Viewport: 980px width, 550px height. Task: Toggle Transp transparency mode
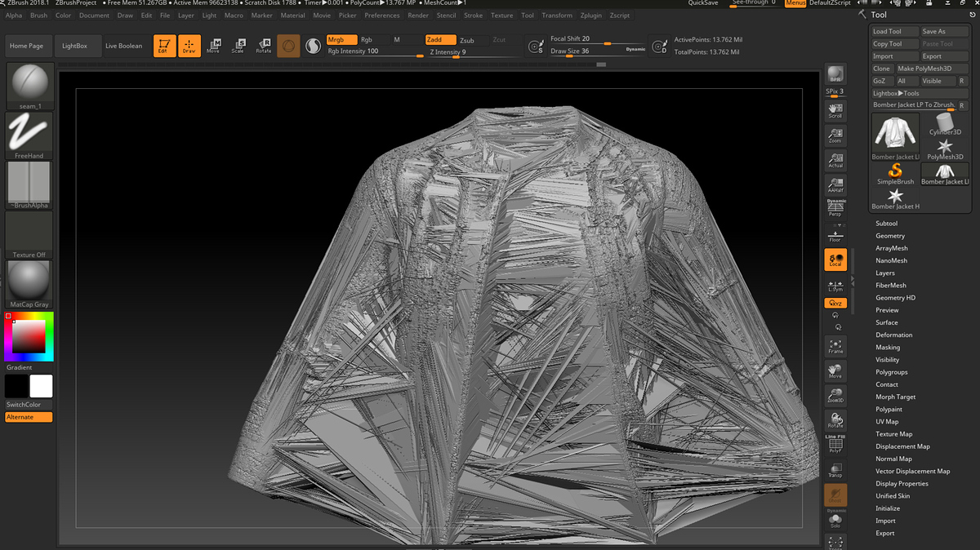tap(835, 470)
